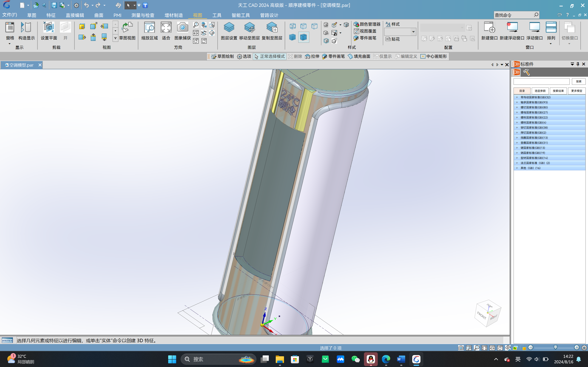The height and width of the screenshot is (367, 588).
Task: Enable wireframe display style
Action: point(293,26)
